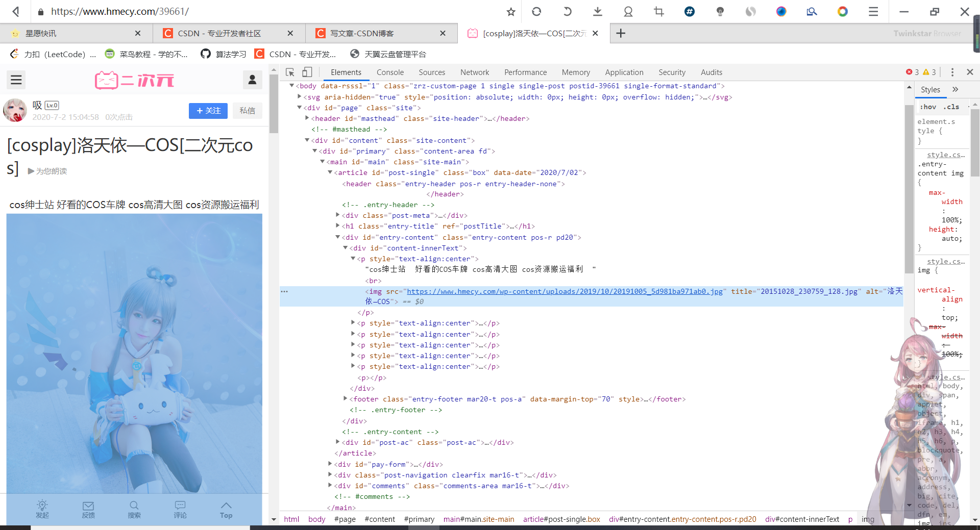Bookmark this page with the star icon

click(x=511, y=12)
